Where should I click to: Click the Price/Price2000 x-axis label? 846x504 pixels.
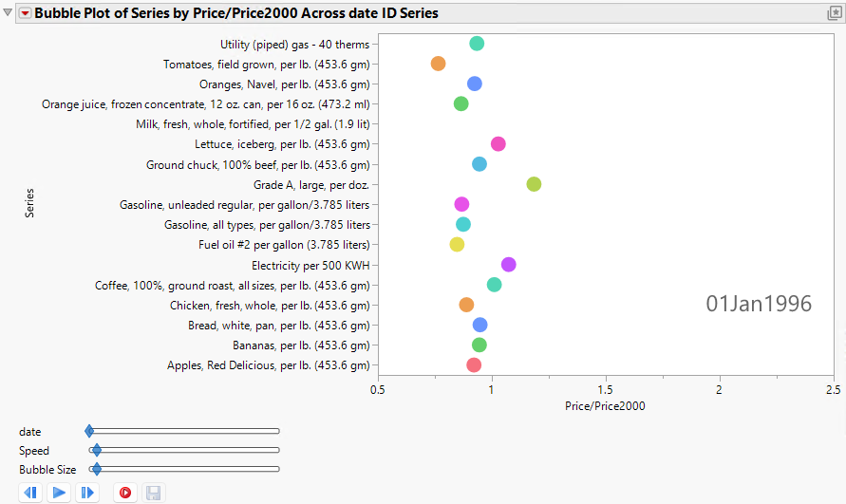[x=605, y=406]
